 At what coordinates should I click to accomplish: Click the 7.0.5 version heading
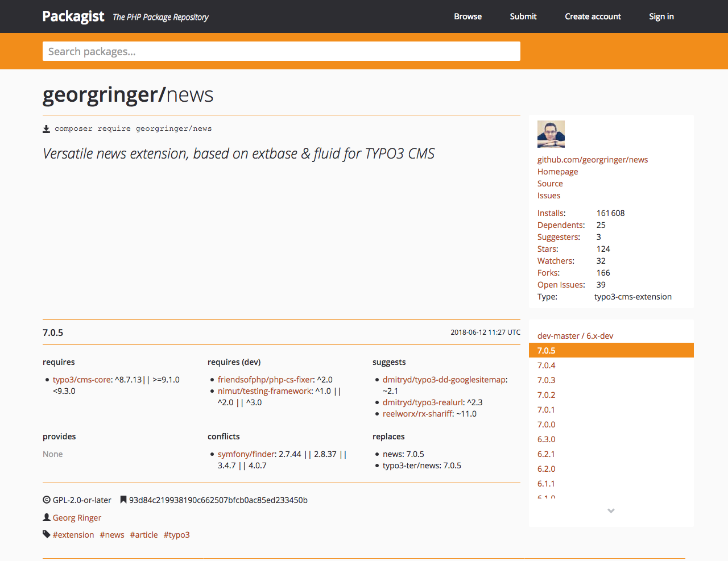point(53,333)
